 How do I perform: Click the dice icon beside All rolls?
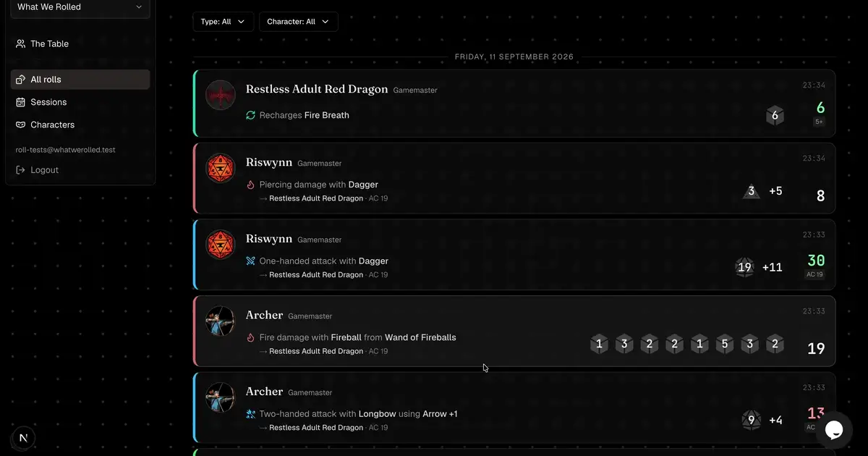point(21,80)
